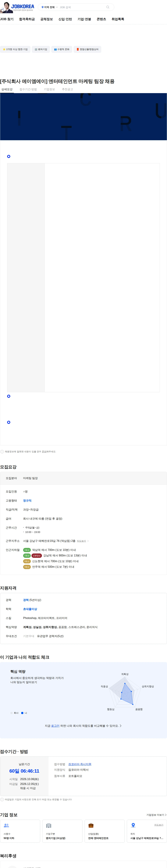
Task: Click the recruit banner image
Action: pos(83,117)
